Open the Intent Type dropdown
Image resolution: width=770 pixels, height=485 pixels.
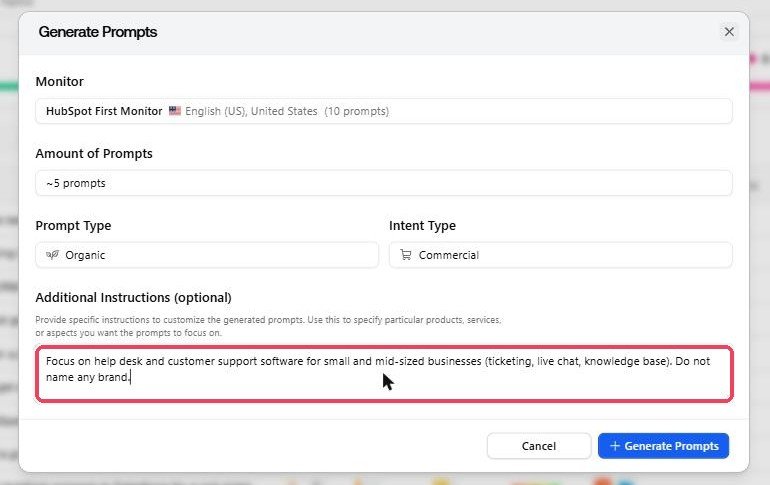coord(560,255)
